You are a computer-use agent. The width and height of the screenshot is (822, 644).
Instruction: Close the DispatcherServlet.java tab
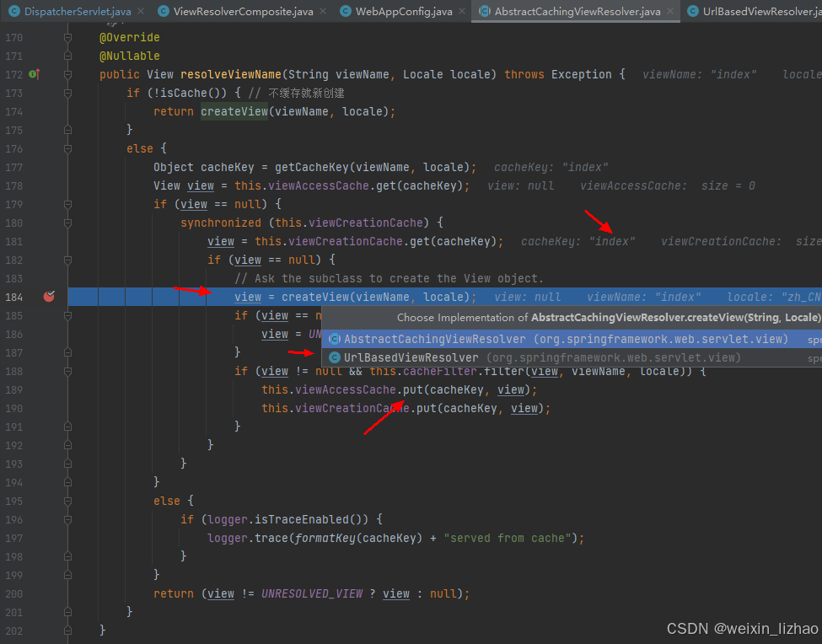(x=141, y=11)
